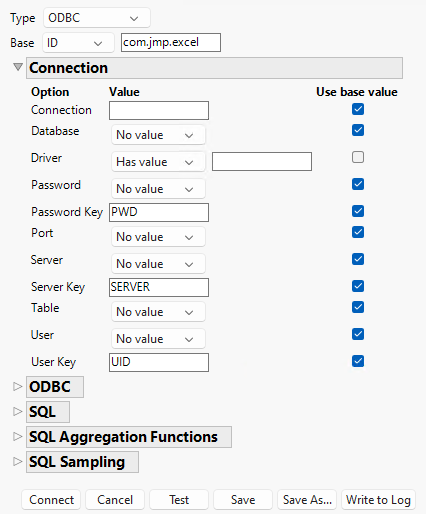
Task: Uncheck Use base value for Password Key
Action: (358, 211)
